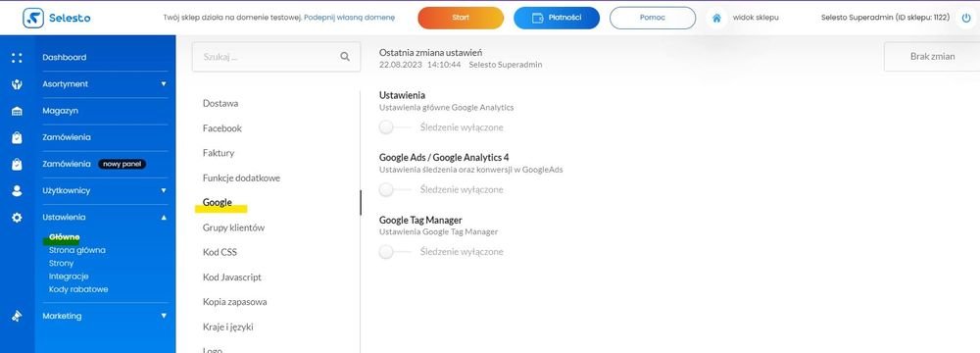Click the Selesto logo icon
The height and width of the screenshot is (353, 980).
pos(33,18)
